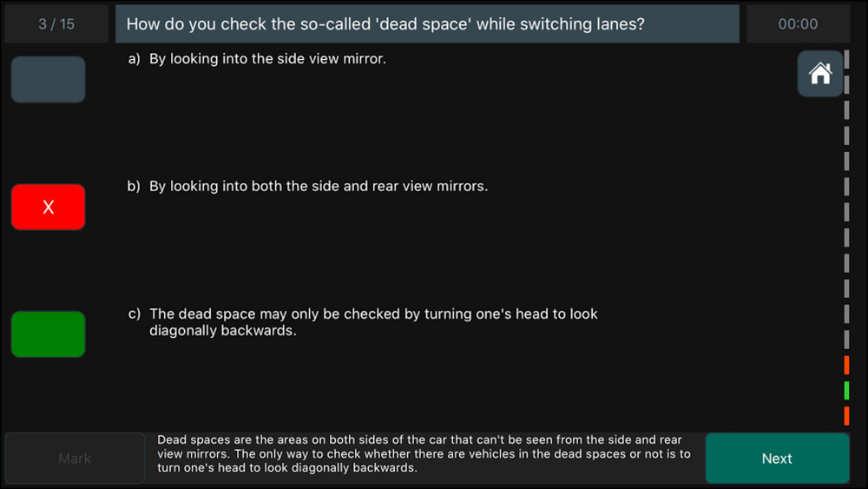Select the answer box for option a

click(x=48, y=79)
